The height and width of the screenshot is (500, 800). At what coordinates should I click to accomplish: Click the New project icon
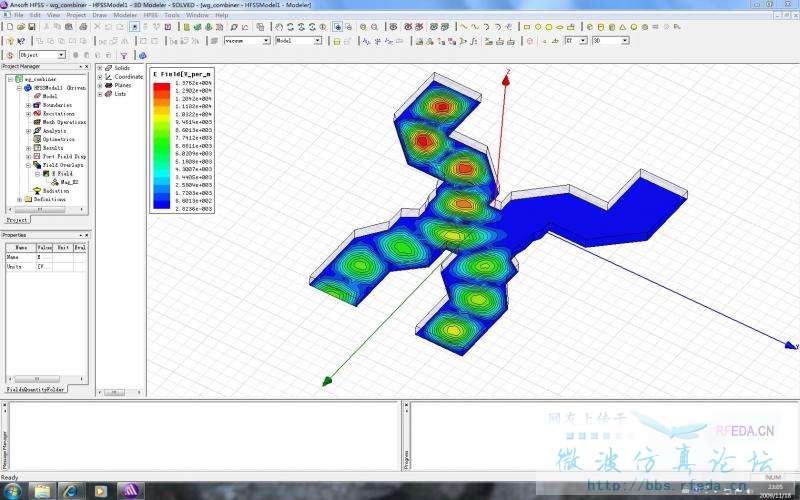10,27
